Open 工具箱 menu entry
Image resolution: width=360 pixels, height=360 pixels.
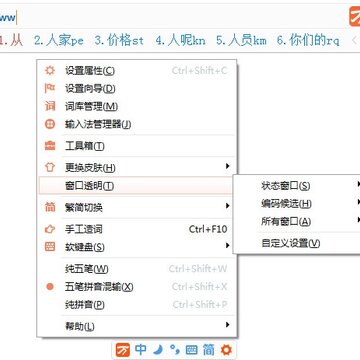click(137, 146)
